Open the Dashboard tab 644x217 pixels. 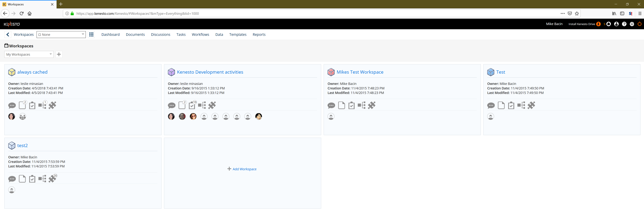coord(110,34)
